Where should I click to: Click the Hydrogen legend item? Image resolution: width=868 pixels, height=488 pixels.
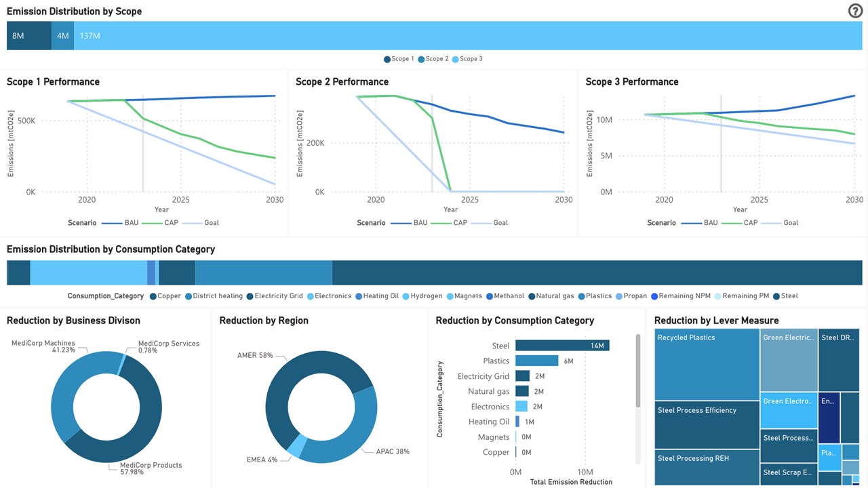coord(422,296)
